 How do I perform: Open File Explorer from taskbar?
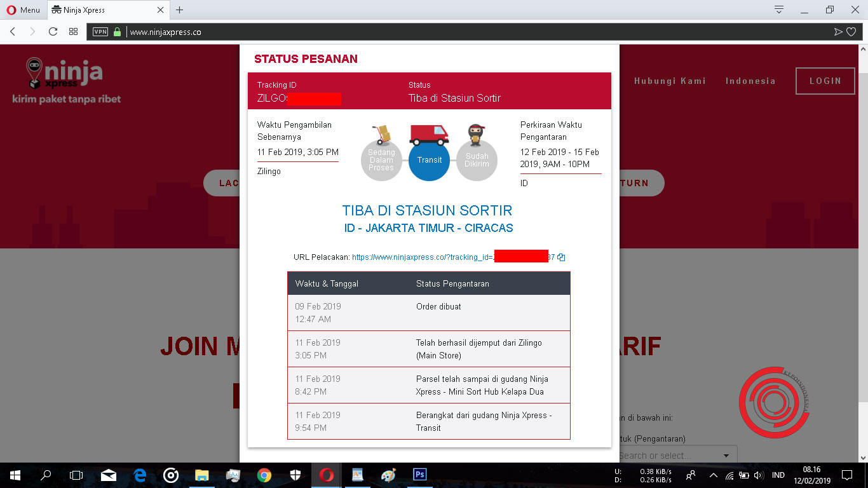click(202, 475)
